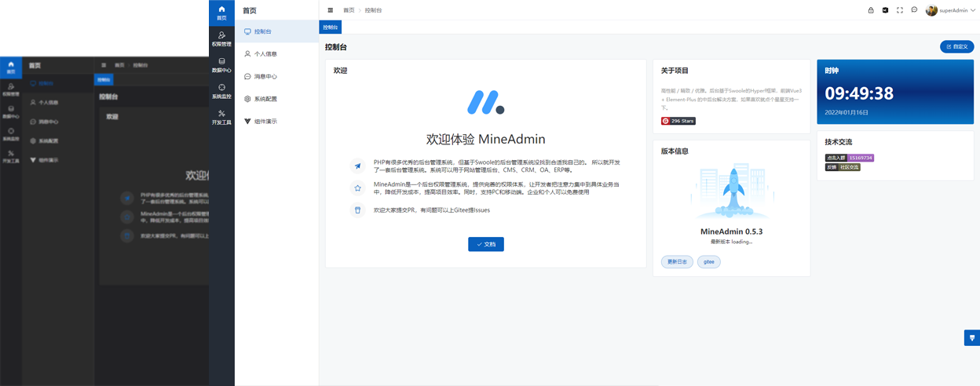Open 系统监控 in the light sidebar rail
The image size is (980, 386).
[221, 92]
